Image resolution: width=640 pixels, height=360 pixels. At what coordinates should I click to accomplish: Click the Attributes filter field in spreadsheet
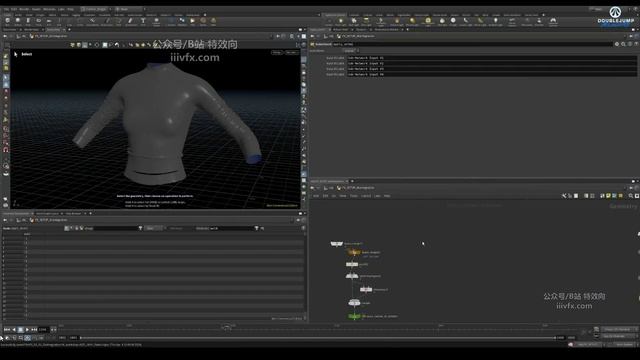coord(231,228)
